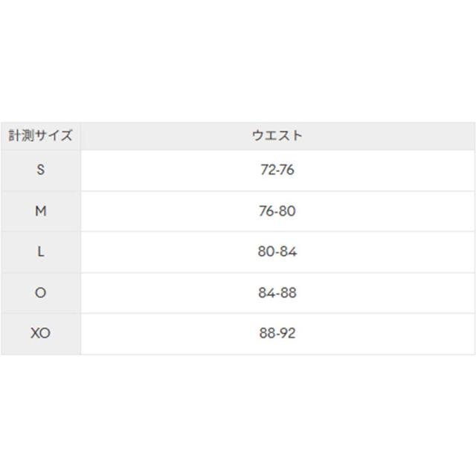
Task: Click the number 72 in the S row
Action: [x=268, y=170]
